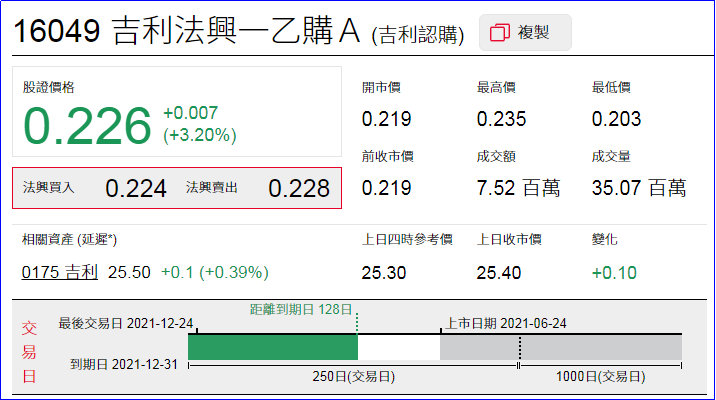Click the 上市日期 2021-06-24 marker label
The width and height of the screenshot is (716, 400).
coord(505,324)
